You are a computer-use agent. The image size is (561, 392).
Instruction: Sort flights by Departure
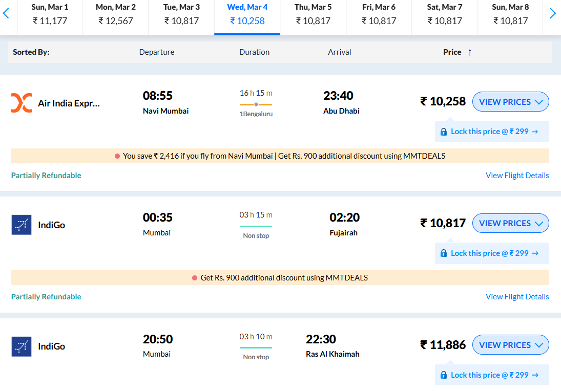point(157,52)
